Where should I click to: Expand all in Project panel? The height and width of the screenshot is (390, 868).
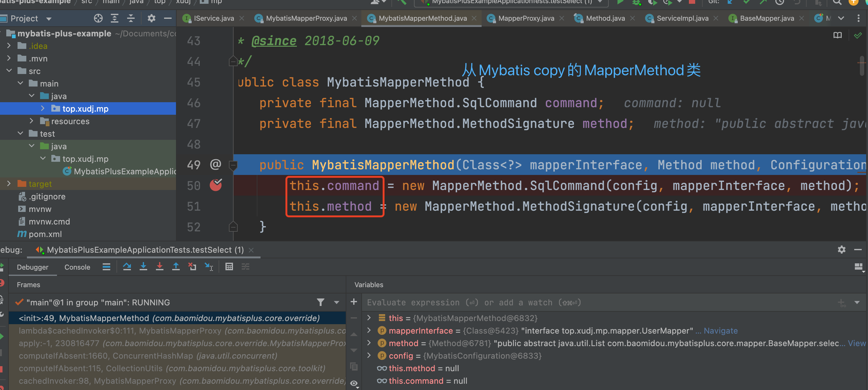(115, 18)
